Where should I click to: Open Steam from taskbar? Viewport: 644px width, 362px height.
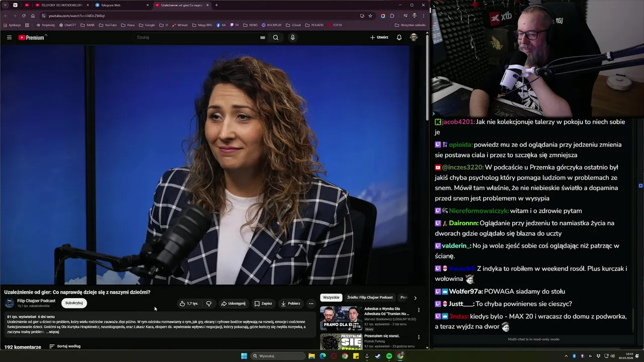click(378, 356)
